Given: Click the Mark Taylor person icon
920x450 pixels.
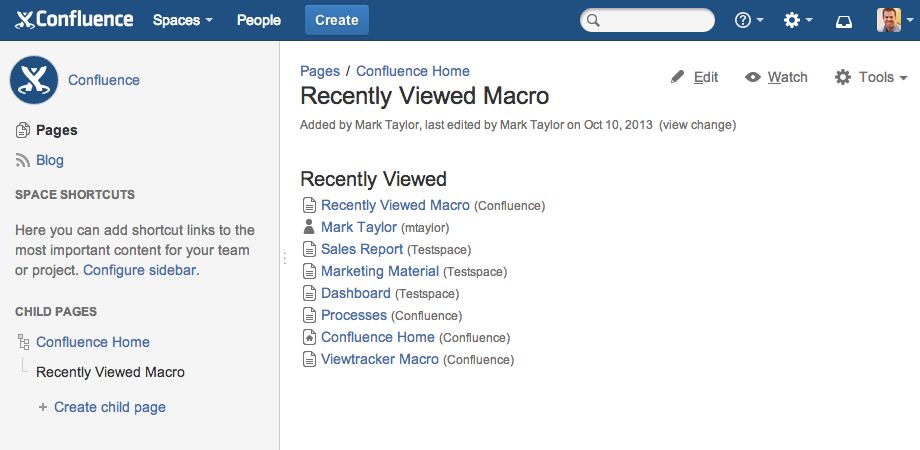Looking at the screenshot, I should [309, 227].
